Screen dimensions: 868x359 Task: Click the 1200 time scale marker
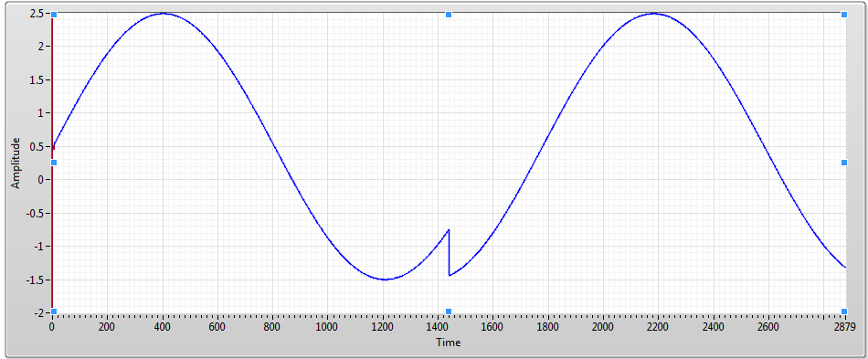[x=382, y=326]
